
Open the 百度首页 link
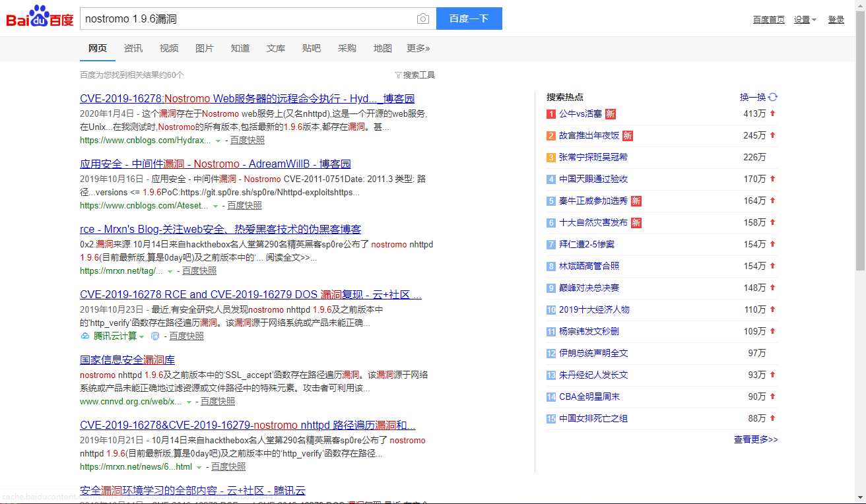coord(769,20)
